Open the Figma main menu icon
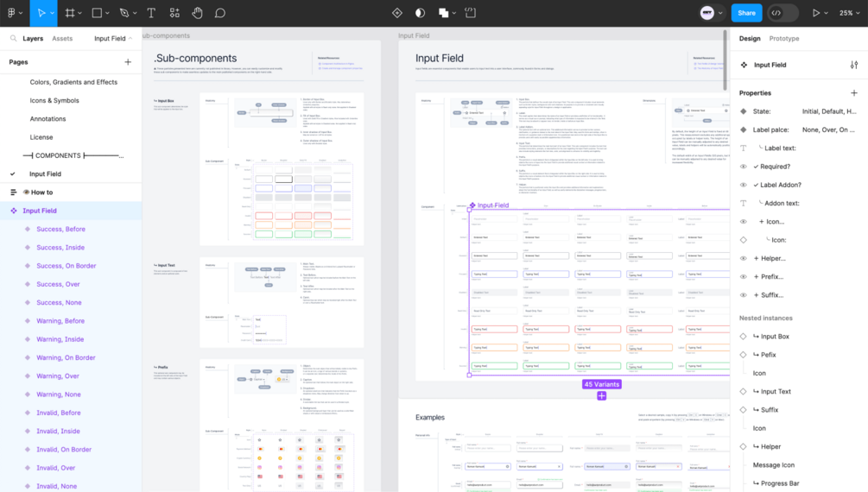 pos(11,13)
